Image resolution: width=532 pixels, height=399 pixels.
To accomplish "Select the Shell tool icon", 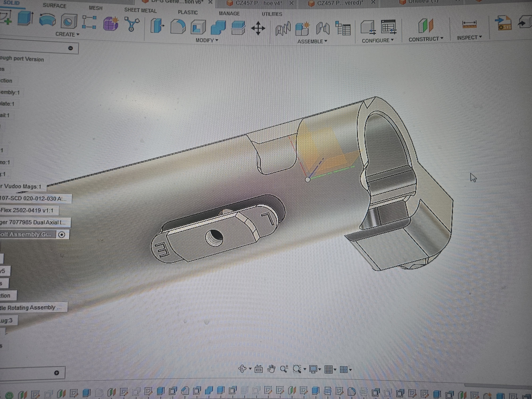I will (198, 27).
